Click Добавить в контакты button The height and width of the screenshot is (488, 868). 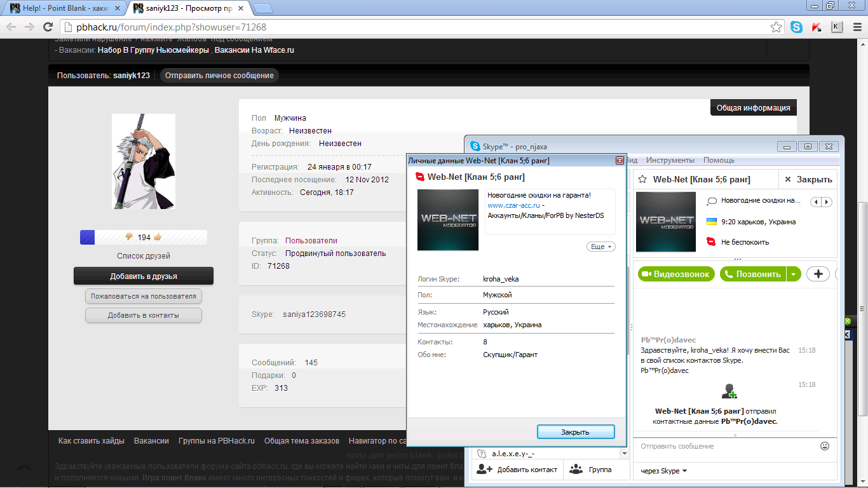click(x=144, y=315)
